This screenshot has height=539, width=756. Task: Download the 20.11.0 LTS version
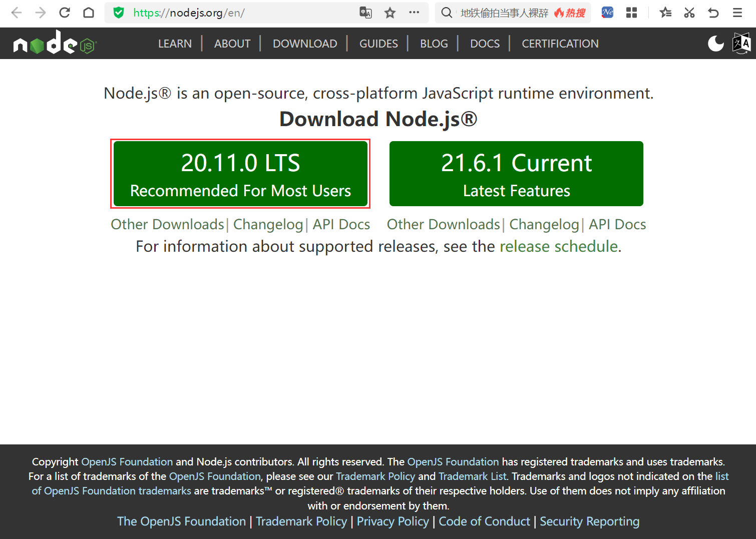[x=240, y=174]
